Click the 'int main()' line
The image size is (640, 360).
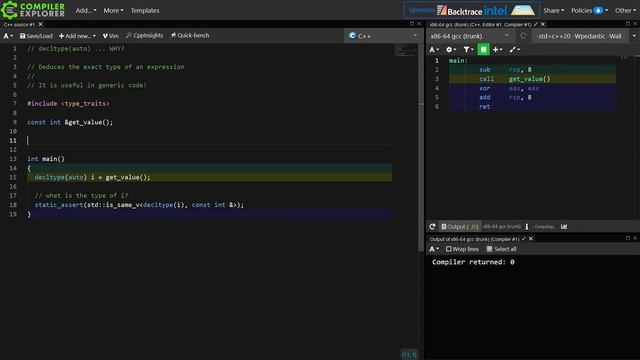point(46,159)
